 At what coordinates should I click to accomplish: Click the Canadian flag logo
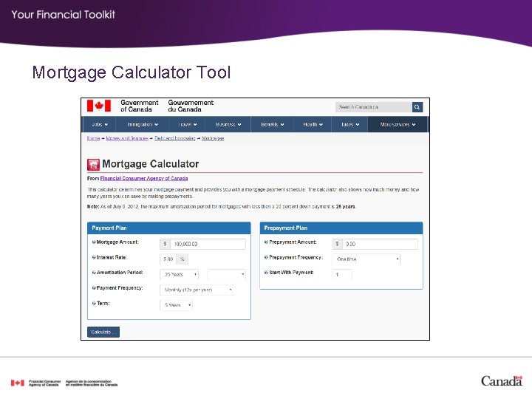coord(99,106)
